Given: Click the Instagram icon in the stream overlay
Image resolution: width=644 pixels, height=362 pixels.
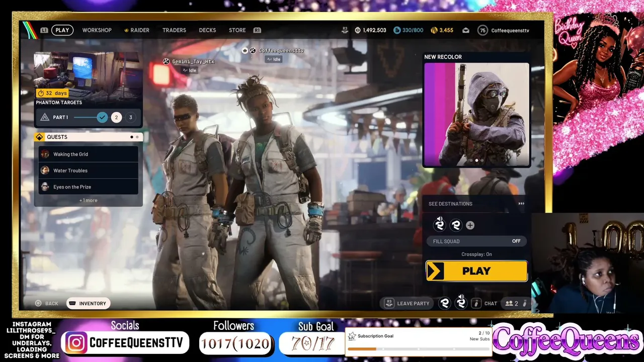Looking at the screenshot, I should point(76,343).
